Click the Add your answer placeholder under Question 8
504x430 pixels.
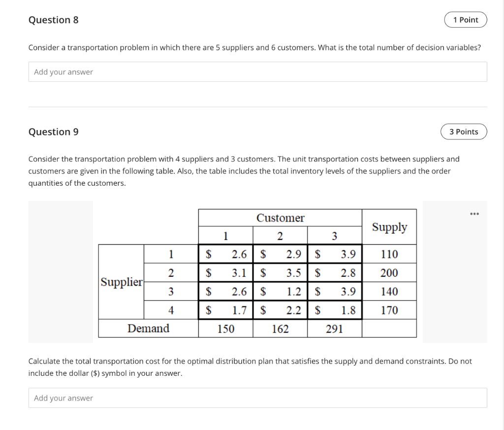coord(64,71)
